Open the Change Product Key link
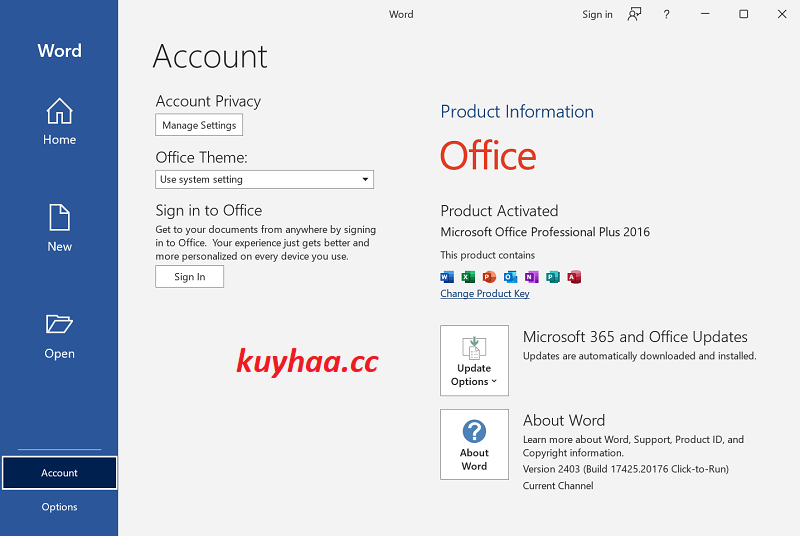 click(485, 294)
